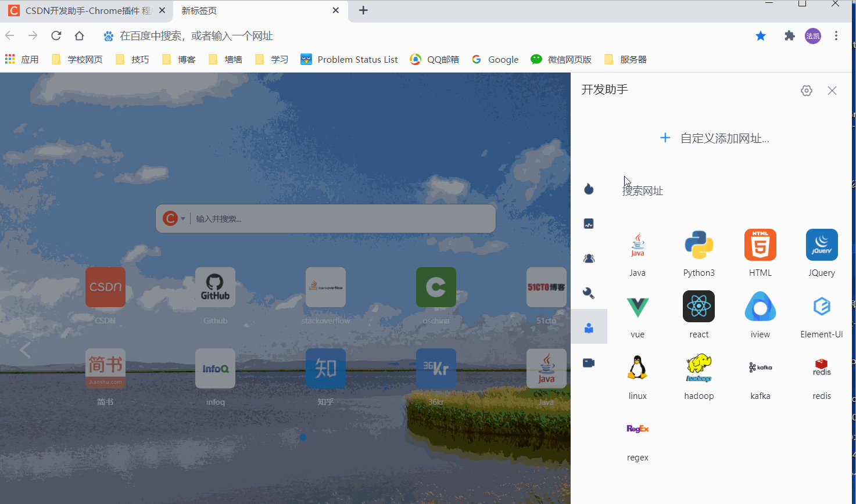
Task: Open the HTML shortcut icon
Action: pos(760,245)
